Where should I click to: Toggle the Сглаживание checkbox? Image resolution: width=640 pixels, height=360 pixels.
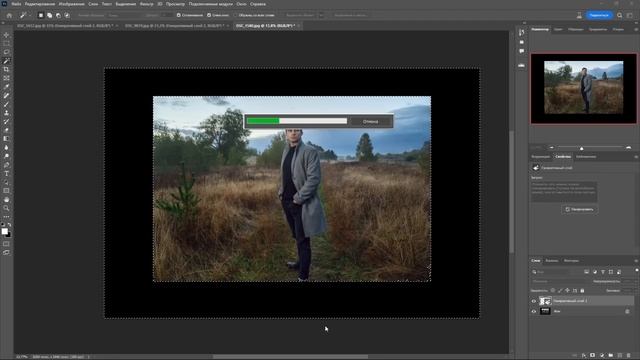pos(179,15)
